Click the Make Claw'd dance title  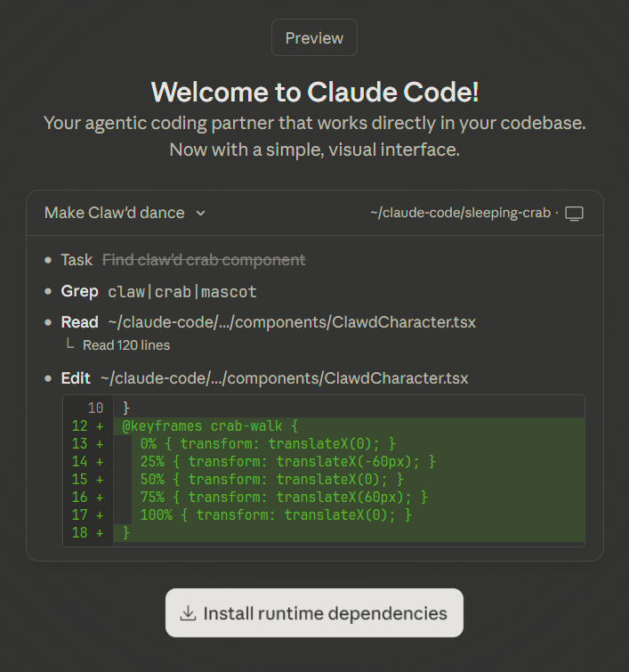115,213
